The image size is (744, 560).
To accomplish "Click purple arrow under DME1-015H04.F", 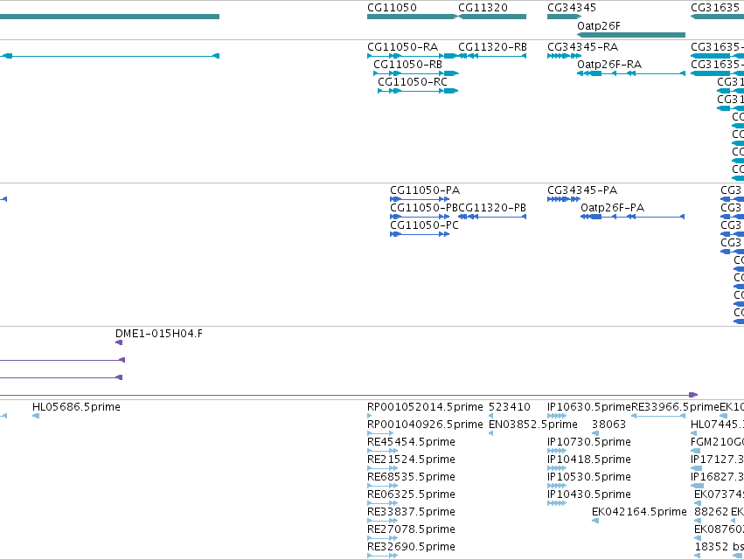I will [119, 342].
